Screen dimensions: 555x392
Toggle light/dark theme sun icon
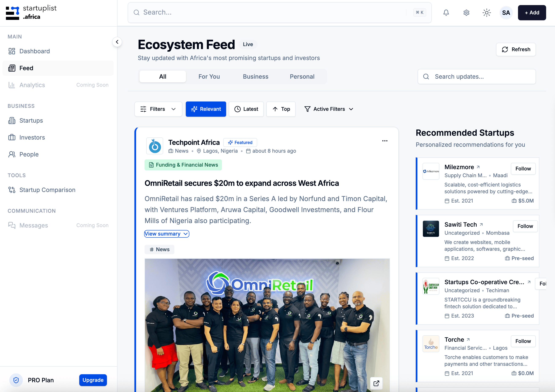click(486, 12)
